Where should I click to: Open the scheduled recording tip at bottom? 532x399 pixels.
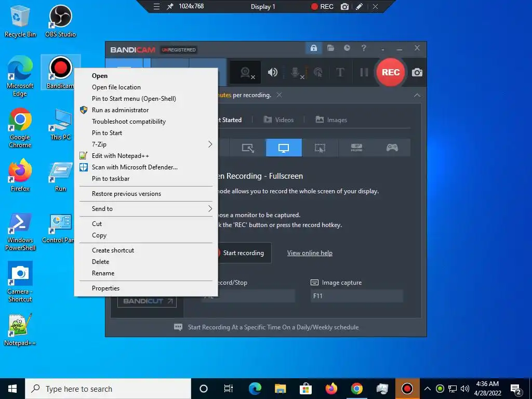point(267,327)
